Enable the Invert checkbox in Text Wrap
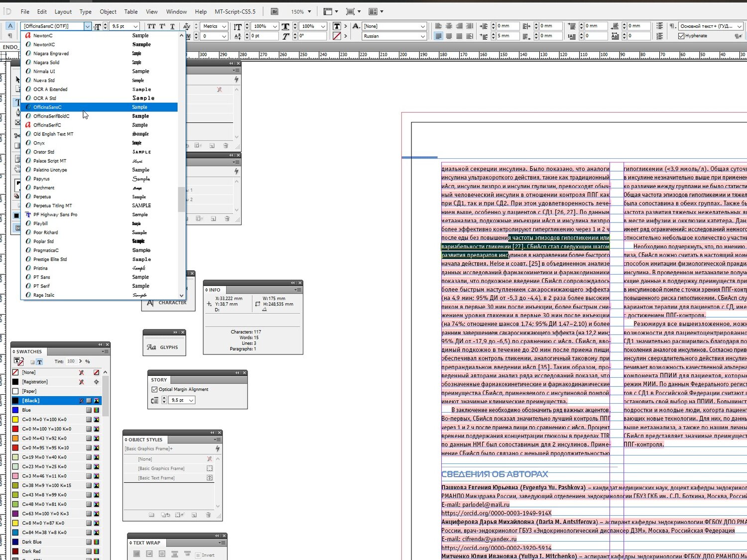 (198, 555)
